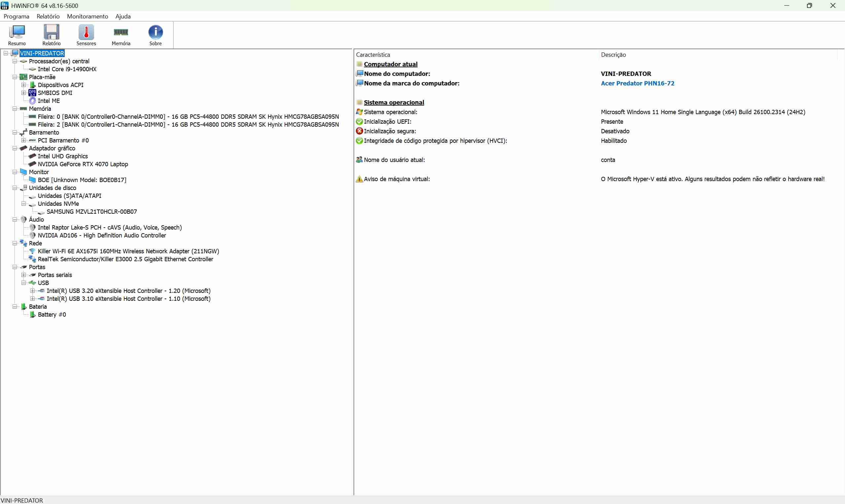This screenshot has height=504, width=845.
Task: Select RealTek Killer E3000 Ethernet Controller
Action: (x=125, y=259)
